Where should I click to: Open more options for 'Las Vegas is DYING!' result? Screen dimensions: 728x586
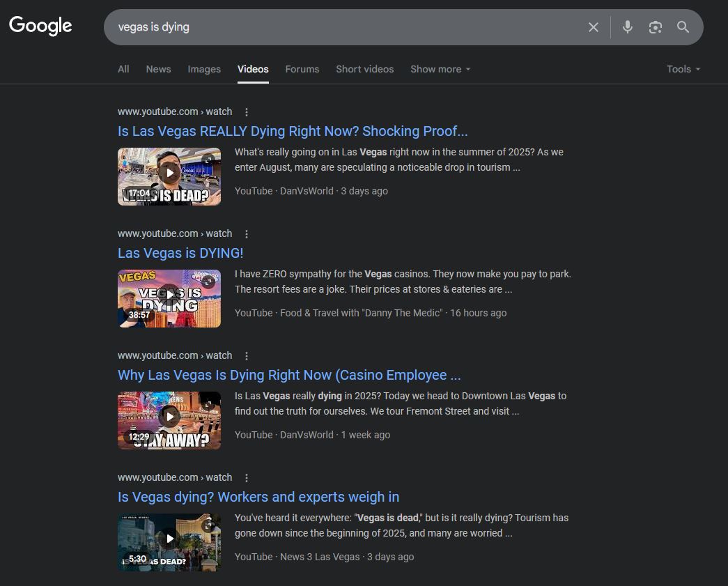(x=247, y=234)
